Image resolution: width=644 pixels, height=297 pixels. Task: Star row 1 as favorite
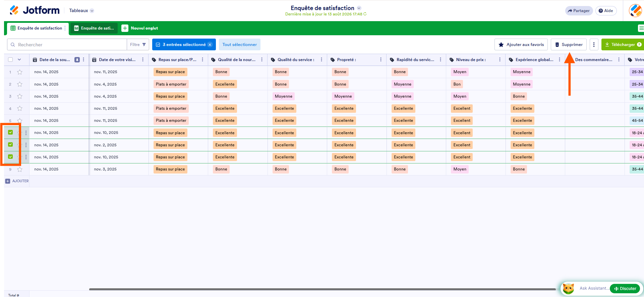click(20, 72)
